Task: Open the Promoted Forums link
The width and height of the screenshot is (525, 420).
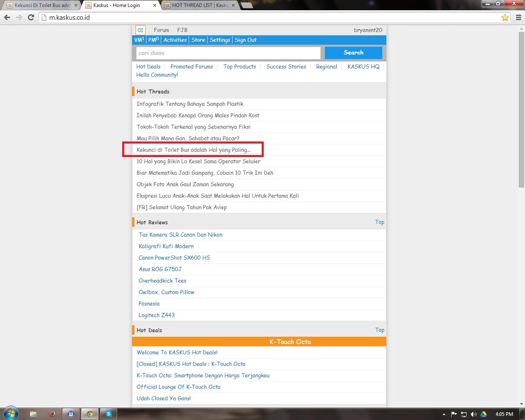Action: [192, 66]
